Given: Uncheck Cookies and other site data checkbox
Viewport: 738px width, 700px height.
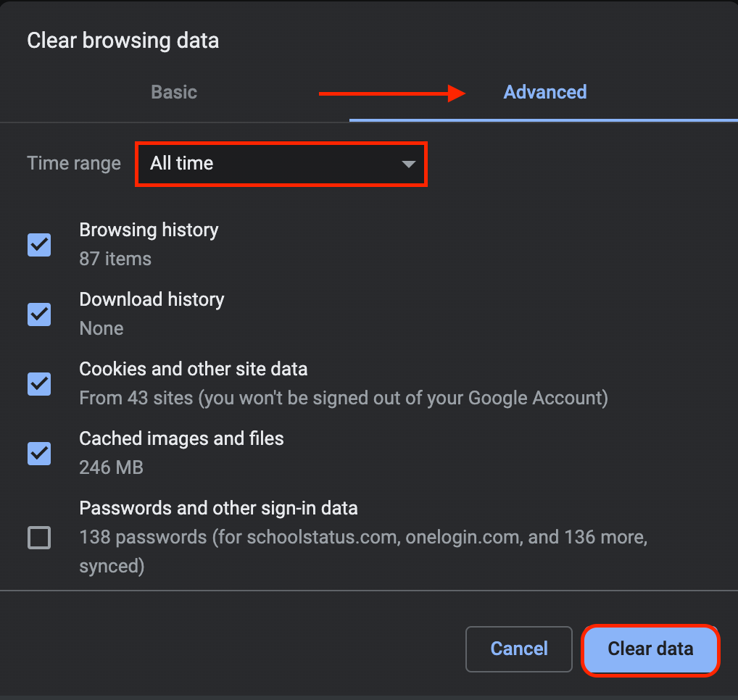Looking at the screenshot, I should point(39,384).
